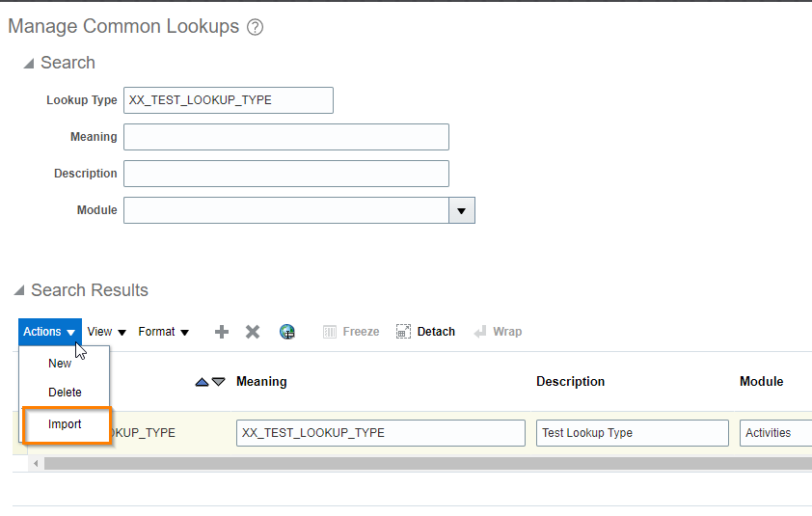Sort descending with the down triangle icon

coord(219,382)
